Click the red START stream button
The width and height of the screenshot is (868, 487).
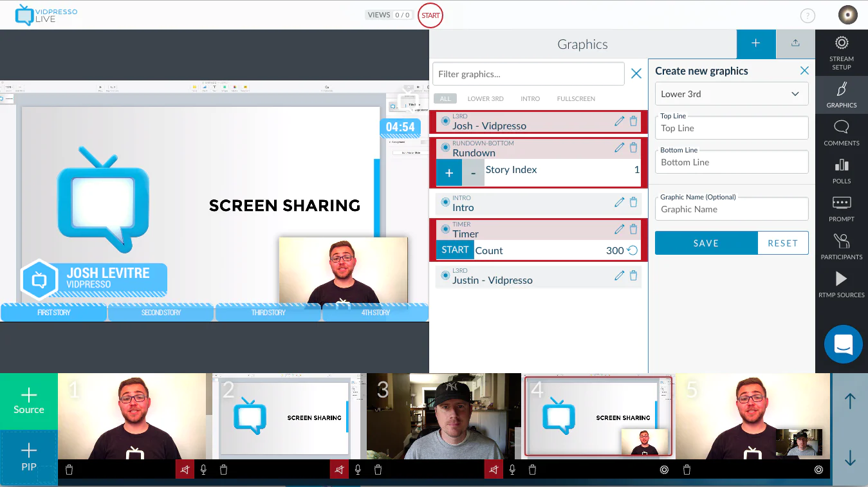(x=430, y=15)
